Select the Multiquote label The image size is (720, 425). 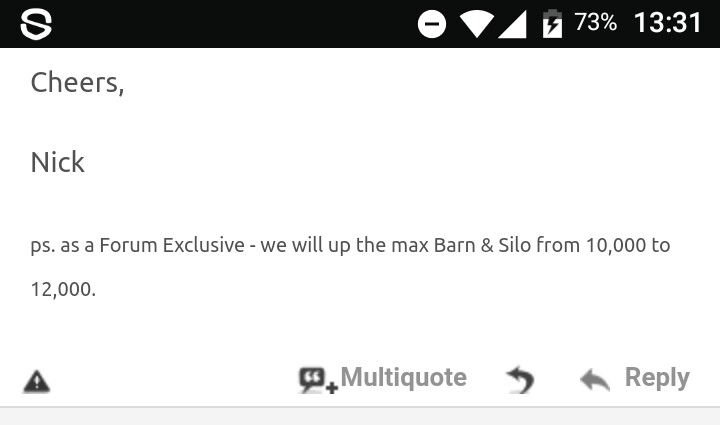[x=404, y=378]
